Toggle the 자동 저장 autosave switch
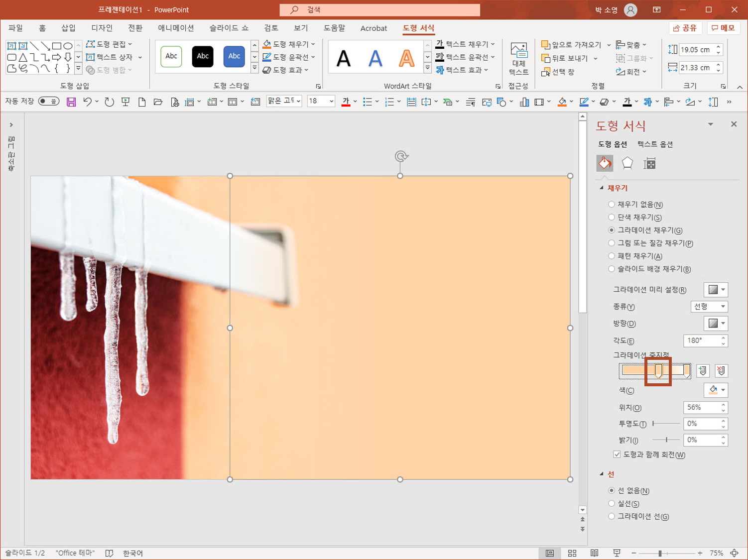The width and height of the screenshot is (748, 560). coord(49,102)
